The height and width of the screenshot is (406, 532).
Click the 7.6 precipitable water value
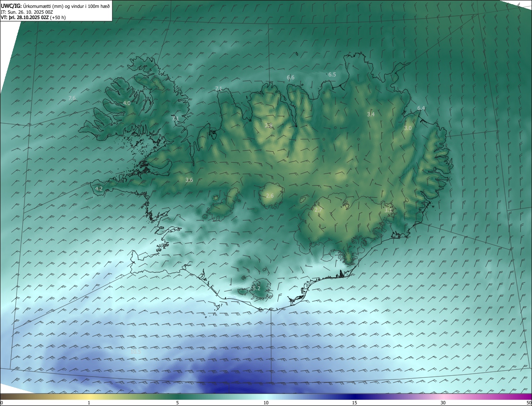coord(72,98)
